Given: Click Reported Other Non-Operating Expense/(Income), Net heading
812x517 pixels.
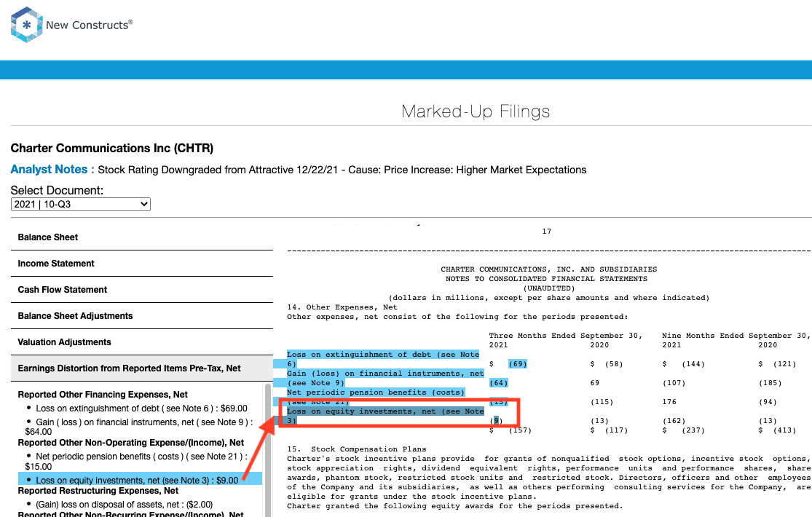Looking at the screenshot, I should pos(131,443).
